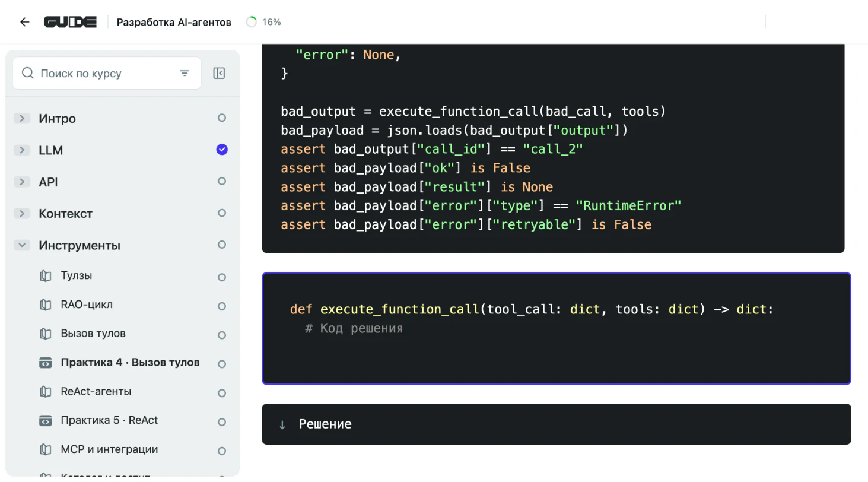
Task: Expand the Интро section chevron
Action: (22, 118)
